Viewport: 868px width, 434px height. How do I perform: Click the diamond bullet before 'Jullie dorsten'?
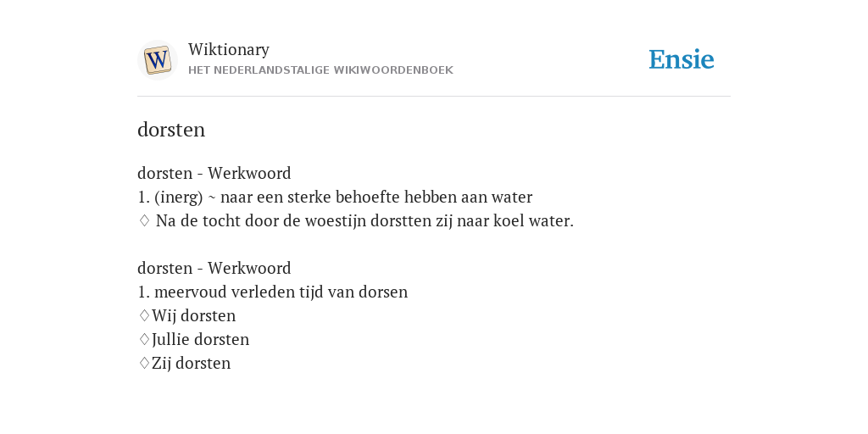[144, 339]
